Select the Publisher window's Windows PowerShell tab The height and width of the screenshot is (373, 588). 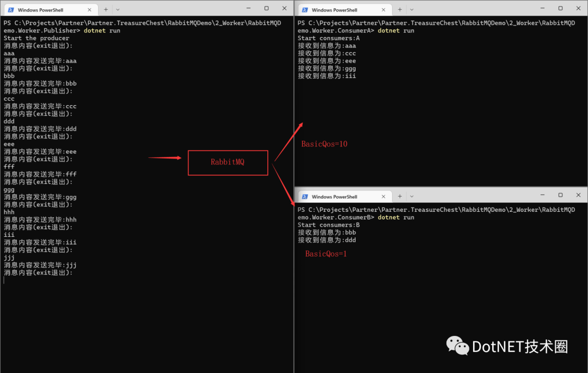pyautogui.click(x=51, y=10)
